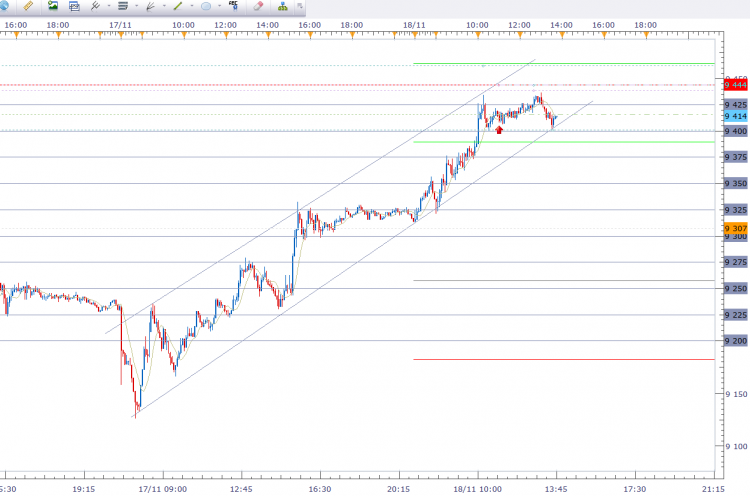
Task: Select the ellipse shape tool
Action: click(x=206, y=6)
